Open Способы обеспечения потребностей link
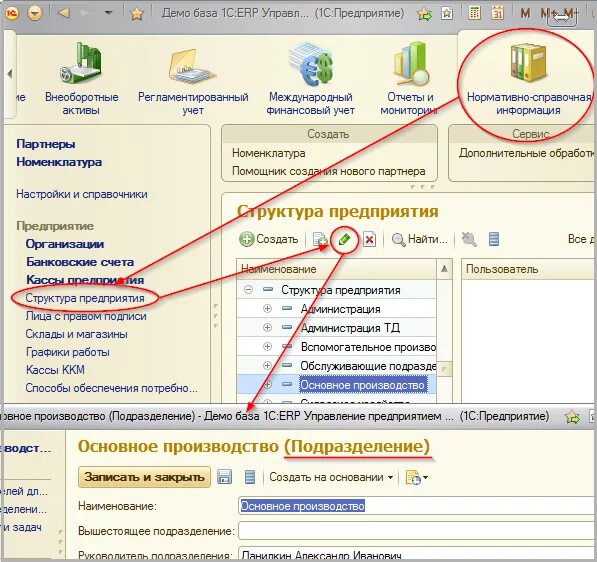Screen dimensions: 597x562 [x=111, y=388]
